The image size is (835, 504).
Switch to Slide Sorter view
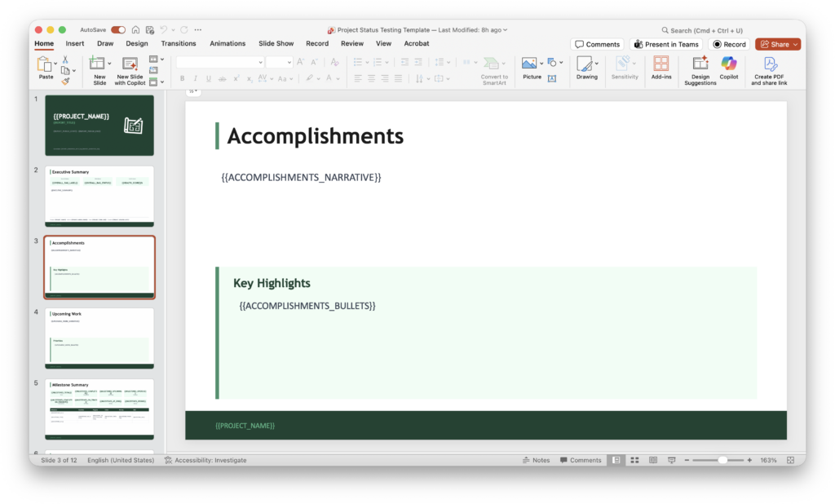tap(634, 460)
